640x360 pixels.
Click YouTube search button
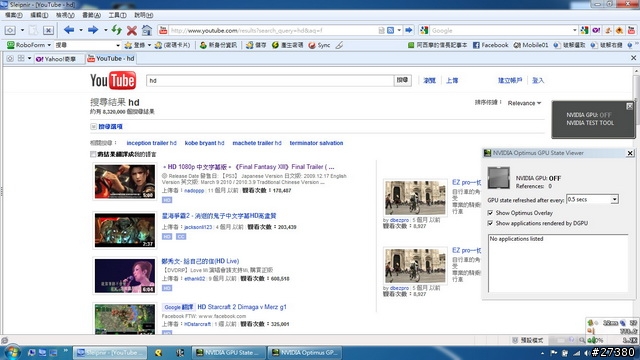coord(402,80)
